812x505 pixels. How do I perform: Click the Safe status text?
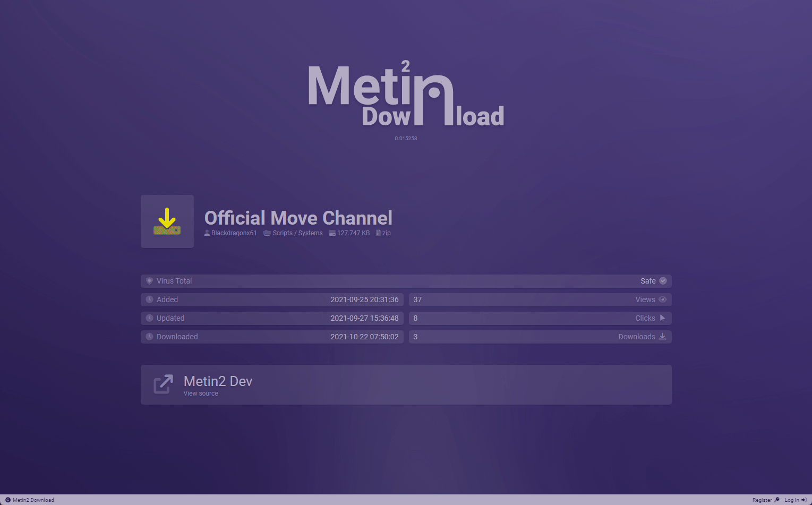coord(648,281)
